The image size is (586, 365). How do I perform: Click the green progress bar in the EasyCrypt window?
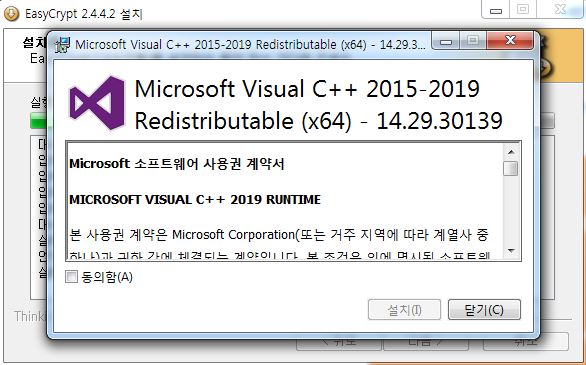38,121
